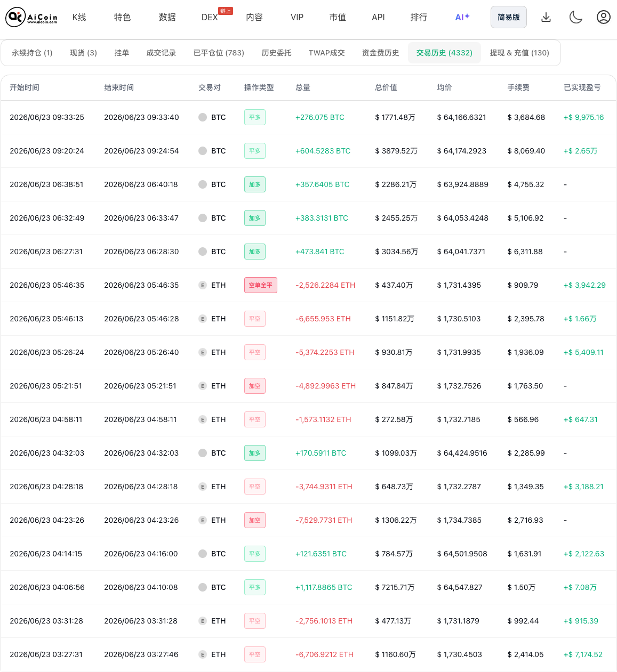This screenshot has height=672, width=617.
Task: Switch to 现货 (3) tab
Action: (x=83, y=53)
